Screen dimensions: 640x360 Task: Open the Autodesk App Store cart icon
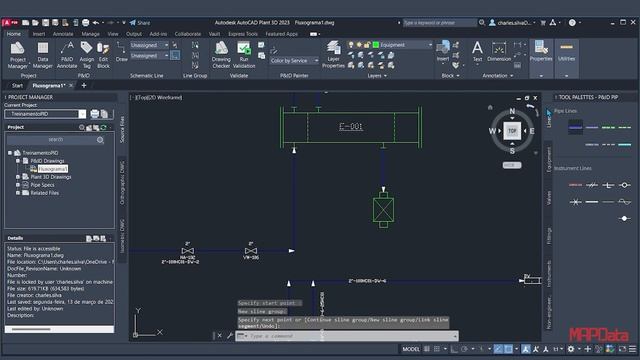click(x=543, y=23)
